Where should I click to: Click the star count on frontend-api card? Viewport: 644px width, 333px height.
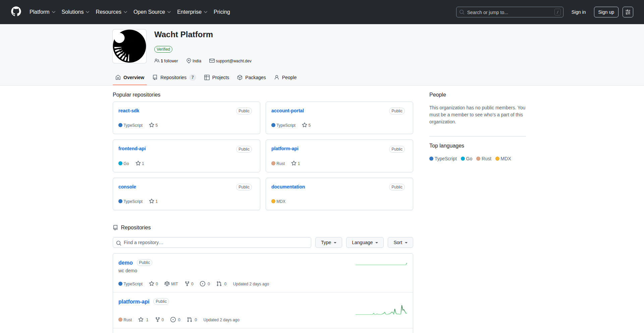[x=140, y=163]
